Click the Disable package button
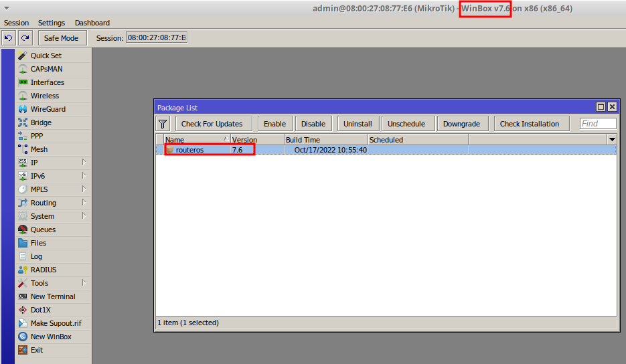Screen dimensions: 626x364 coord(313,124)
